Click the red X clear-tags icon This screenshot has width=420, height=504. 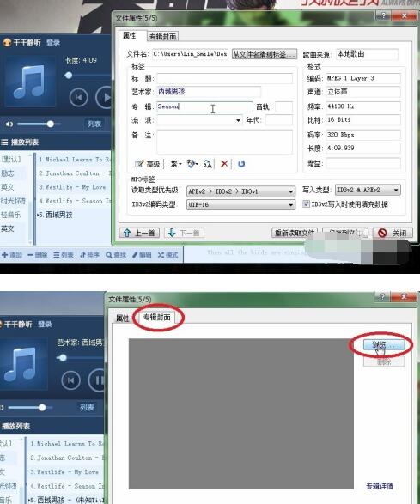(224, 164)
